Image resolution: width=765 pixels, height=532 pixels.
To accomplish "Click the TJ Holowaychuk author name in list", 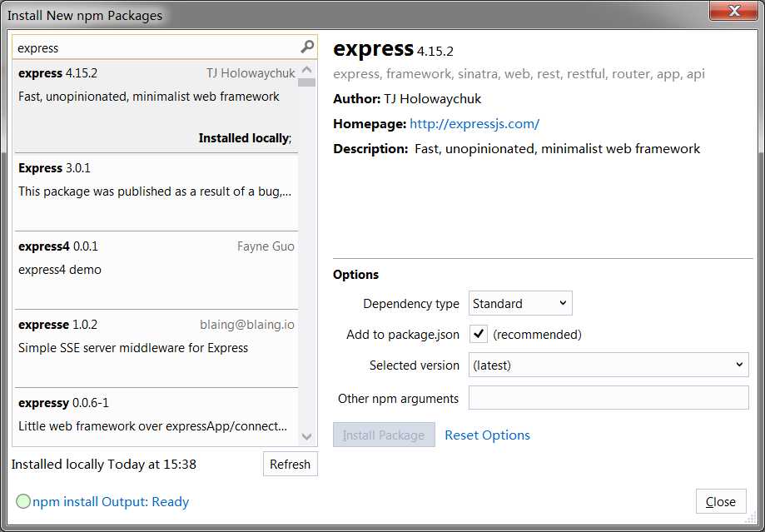I will coord(251,73).
